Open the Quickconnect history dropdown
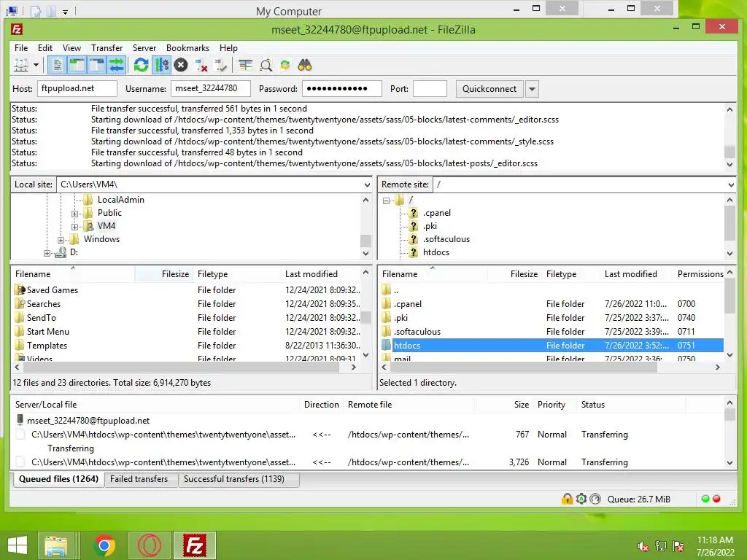The height and width of the screenshot is (560, 747). click(x=532, y=88)
